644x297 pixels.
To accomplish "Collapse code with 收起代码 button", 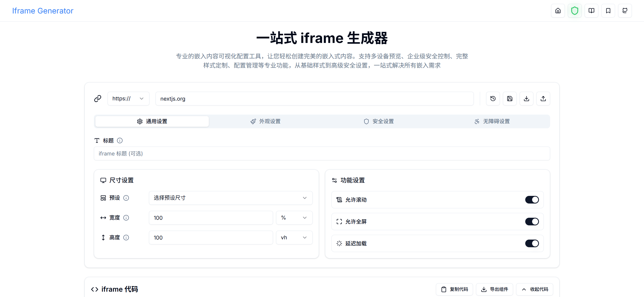I will pos(534,289).
